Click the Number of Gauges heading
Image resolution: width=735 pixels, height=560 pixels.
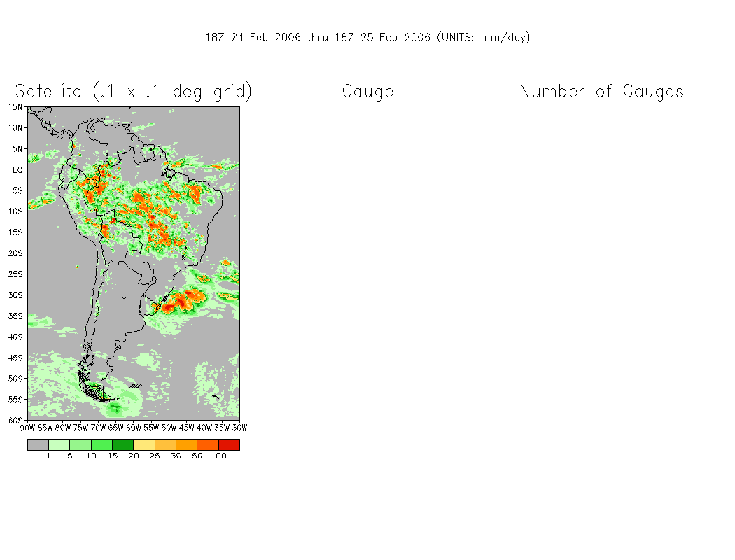[x=601, y=92]
